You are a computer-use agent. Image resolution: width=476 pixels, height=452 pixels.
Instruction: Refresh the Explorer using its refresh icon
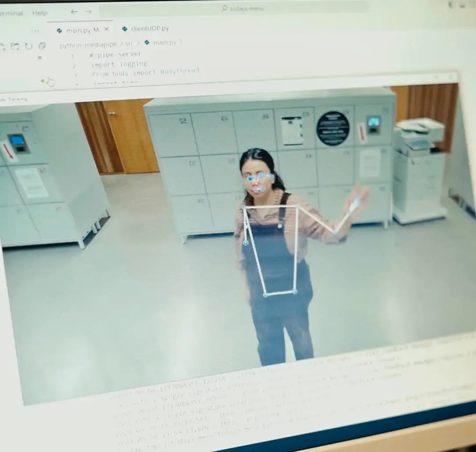pos(29,45)
